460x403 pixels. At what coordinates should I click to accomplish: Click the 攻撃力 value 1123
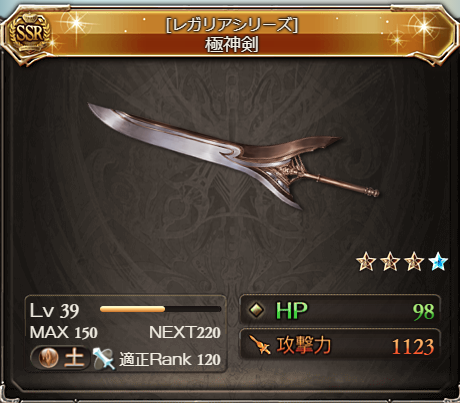(x=413, y=347)
